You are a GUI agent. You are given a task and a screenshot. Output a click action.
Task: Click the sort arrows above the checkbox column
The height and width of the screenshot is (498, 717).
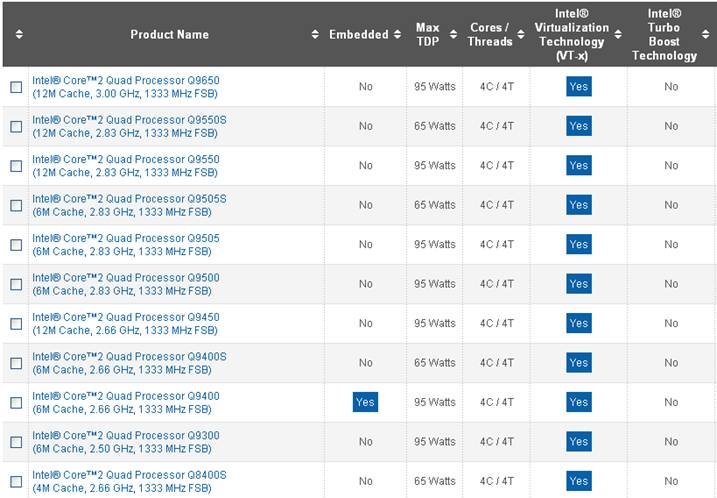(19, 34)
